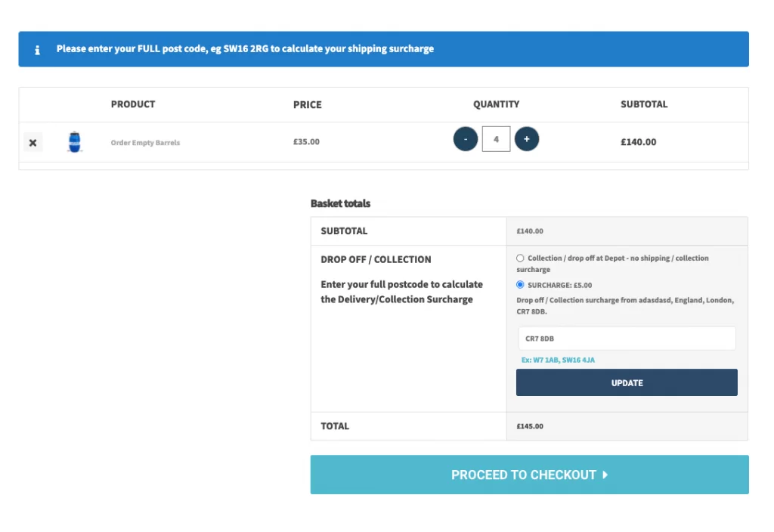Click the PRODUCT column header
774x532 pixels.
point(133,104)
